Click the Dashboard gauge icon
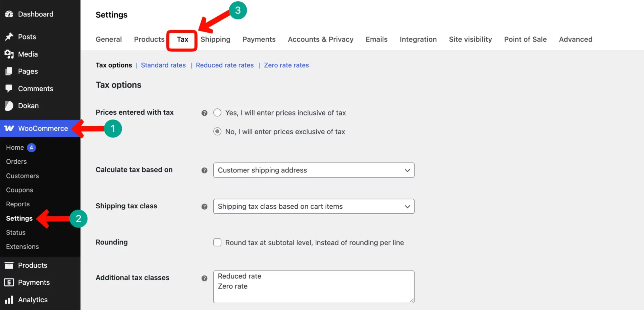The image size is (644, 310). (9, 14)
